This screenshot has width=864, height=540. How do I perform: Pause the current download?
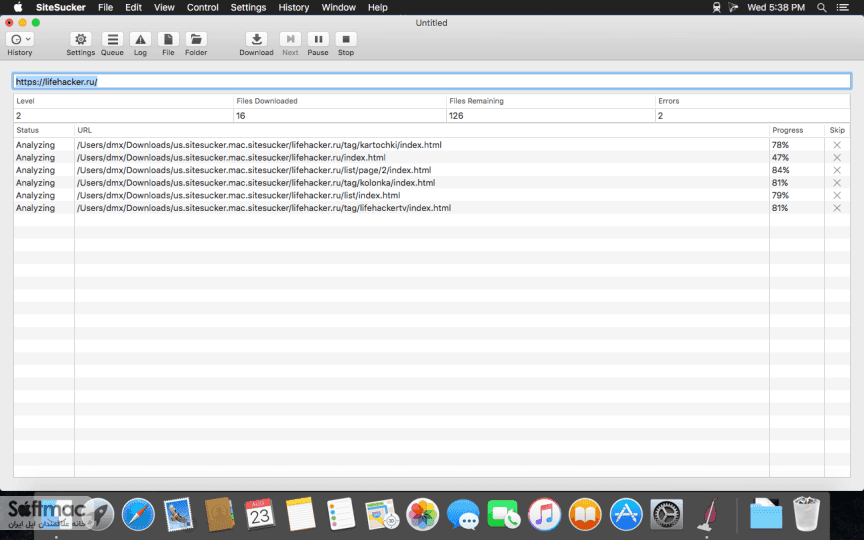point(318,40)
